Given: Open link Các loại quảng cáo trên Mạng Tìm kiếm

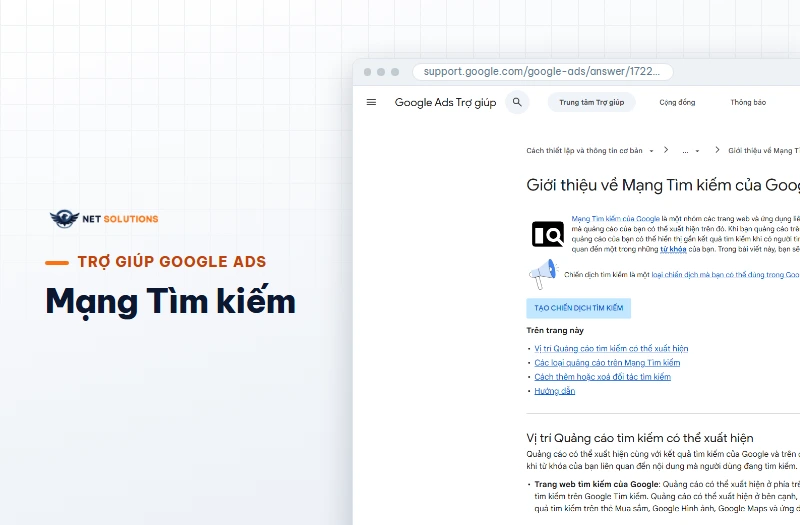Looking at the screenshot, I should click(607, 363).
